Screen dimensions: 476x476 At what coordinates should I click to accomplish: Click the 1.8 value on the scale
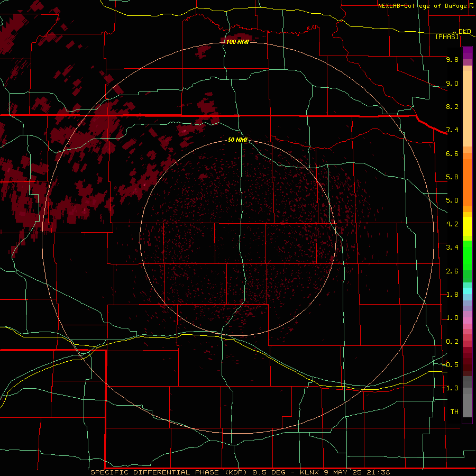(452, 295)
